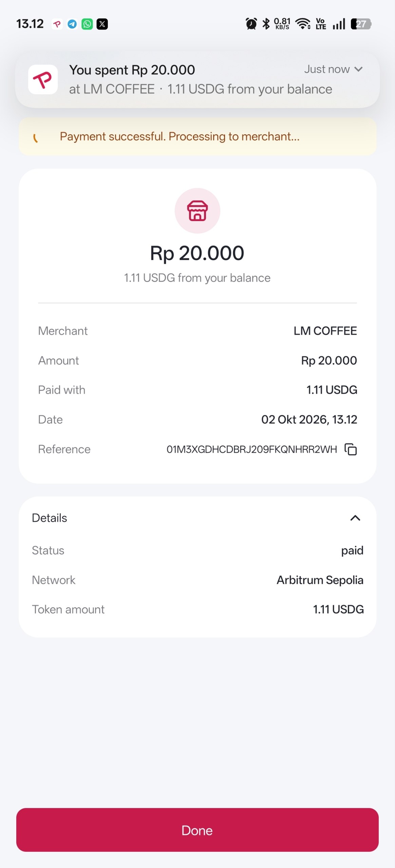Select the reference code 01M3XGDHCDBRJ209FKQNHRR2WH

click(x=251, y=449)
